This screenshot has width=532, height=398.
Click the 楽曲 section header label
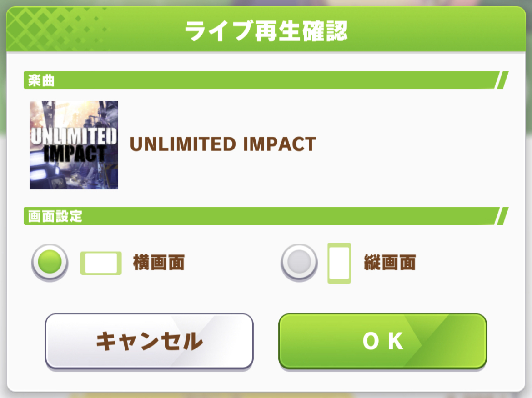[x=41, y=81]
